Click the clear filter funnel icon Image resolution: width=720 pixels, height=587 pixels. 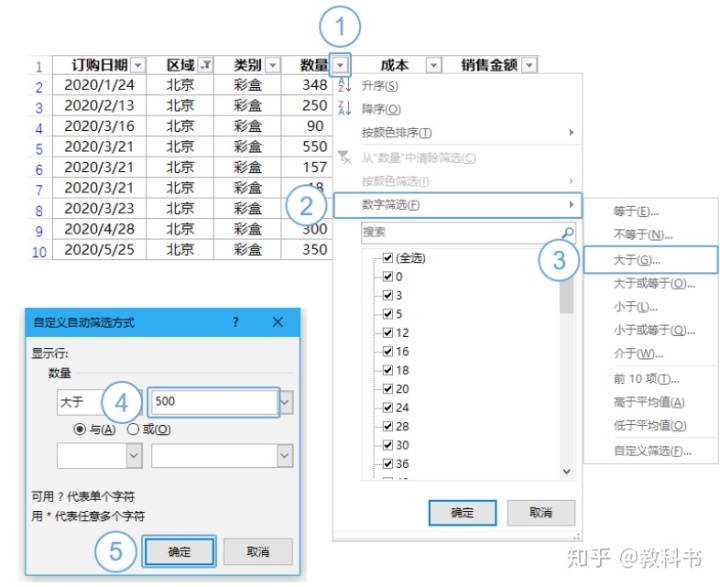(345, 157)
